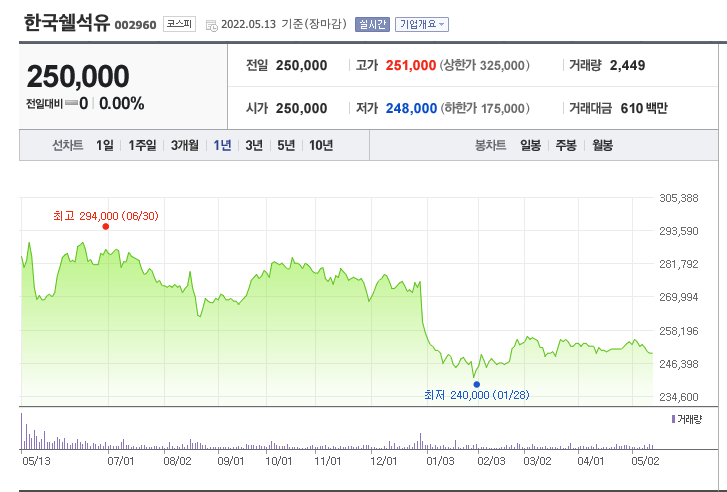
Task: Click the 305,388 price axis label
Action: click(x=679, y=198)
